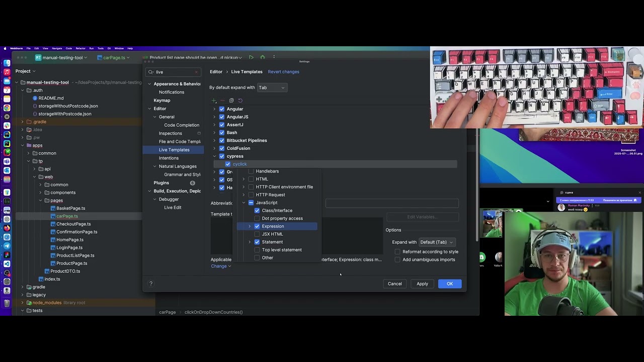Image resolution: width=644 pixels, height=362 pixels.
Task: Enable Dot property access context
Action: 257,219
